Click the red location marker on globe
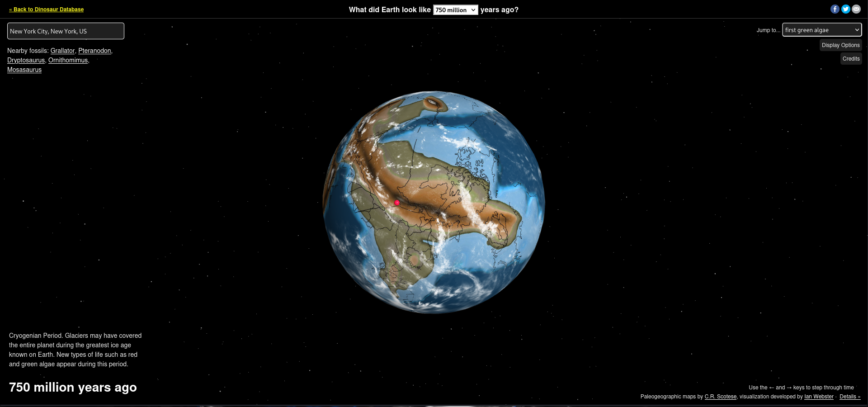This screenshot has width=868, height=407. [x=397, y=203]
